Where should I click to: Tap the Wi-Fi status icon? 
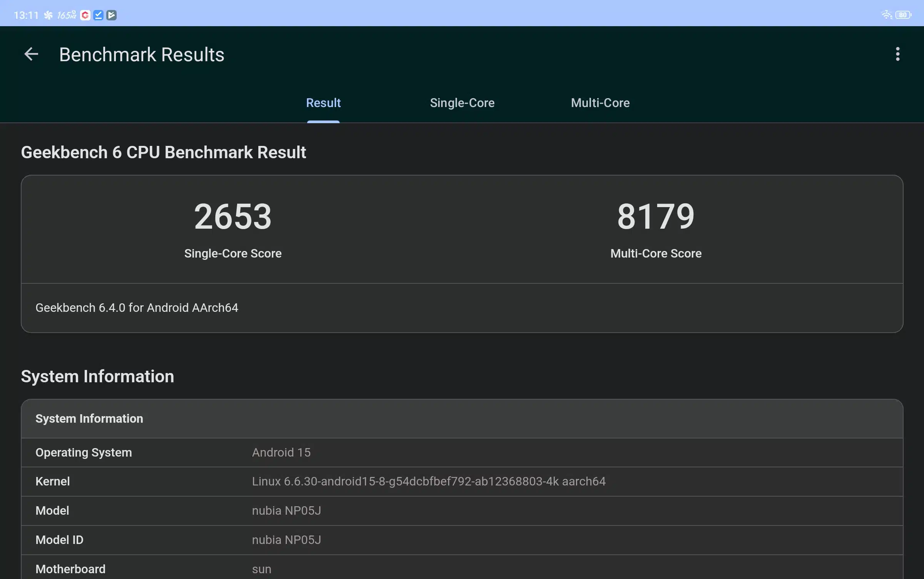[887, 15]
